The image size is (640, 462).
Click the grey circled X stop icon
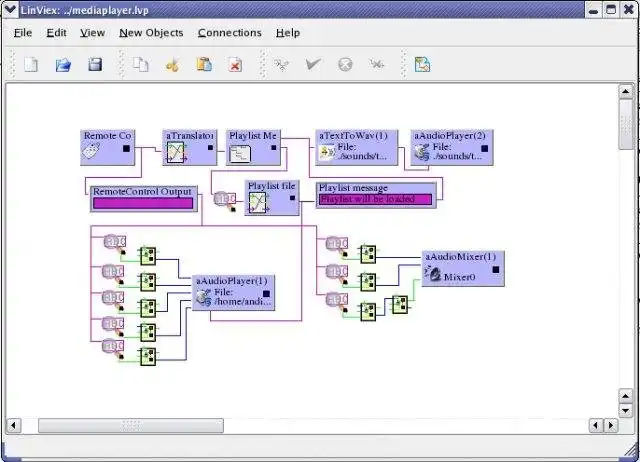click(345, 64)
